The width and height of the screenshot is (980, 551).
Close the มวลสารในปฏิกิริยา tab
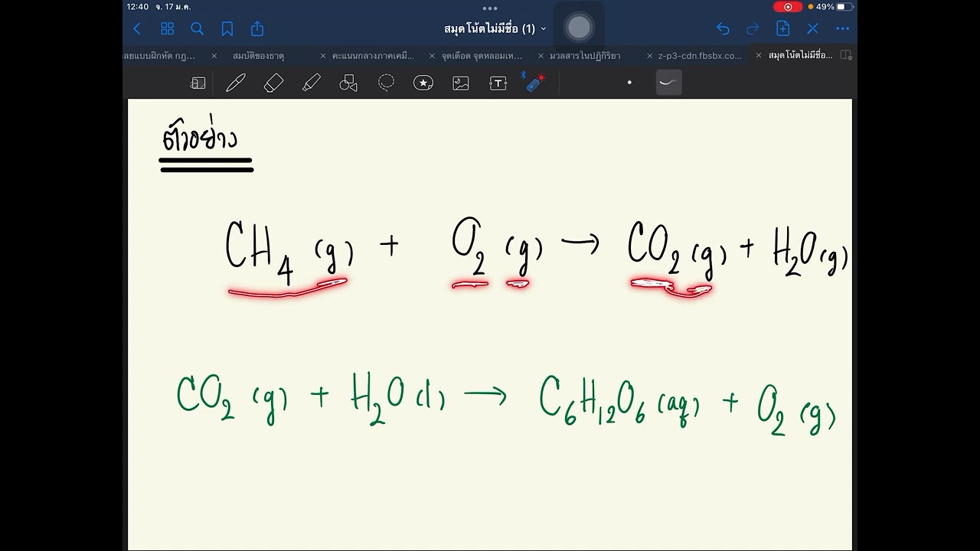tap(541, 56)
